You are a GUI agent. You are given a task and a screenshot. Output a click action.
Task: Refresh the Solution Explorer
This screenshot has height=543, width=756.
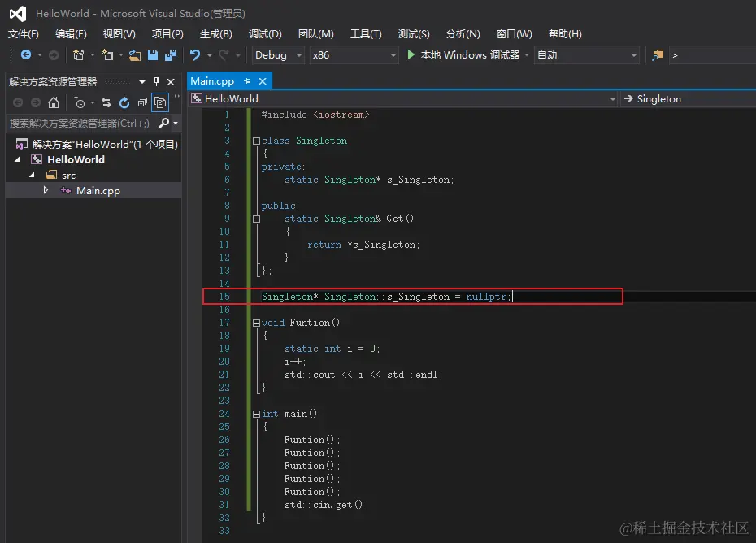(124, 102)
